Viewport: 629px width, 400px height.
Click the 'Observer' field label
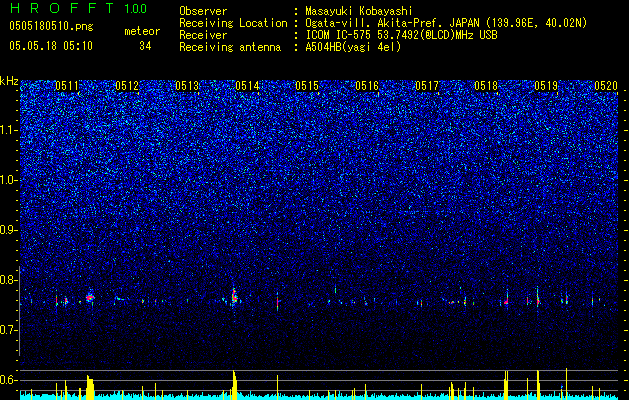203,11
